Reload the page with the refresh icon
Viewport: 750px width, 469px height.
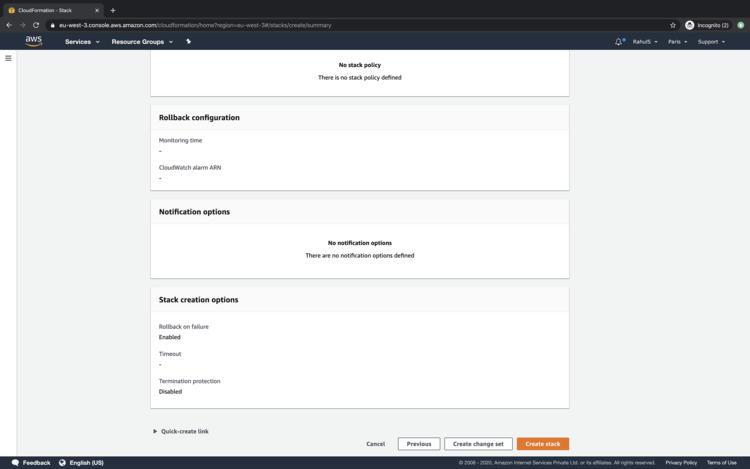click(36, 25)
